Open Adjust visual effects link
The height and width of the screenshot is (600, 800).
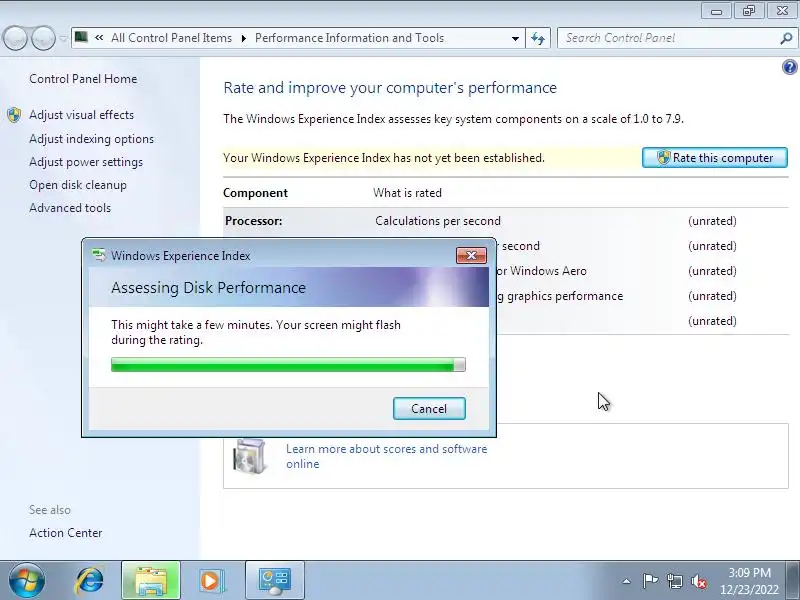tap(82, 115)
